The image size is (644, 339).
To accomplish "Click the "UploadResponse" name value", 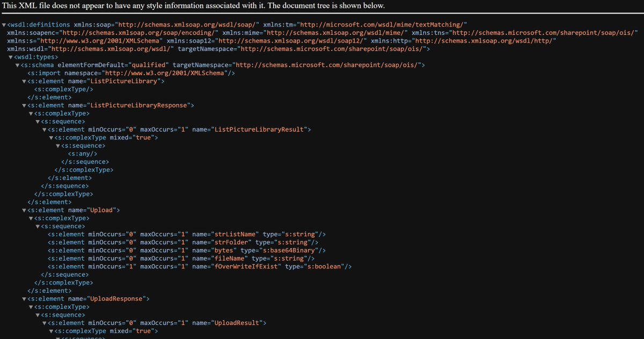I will pos(116,299).
